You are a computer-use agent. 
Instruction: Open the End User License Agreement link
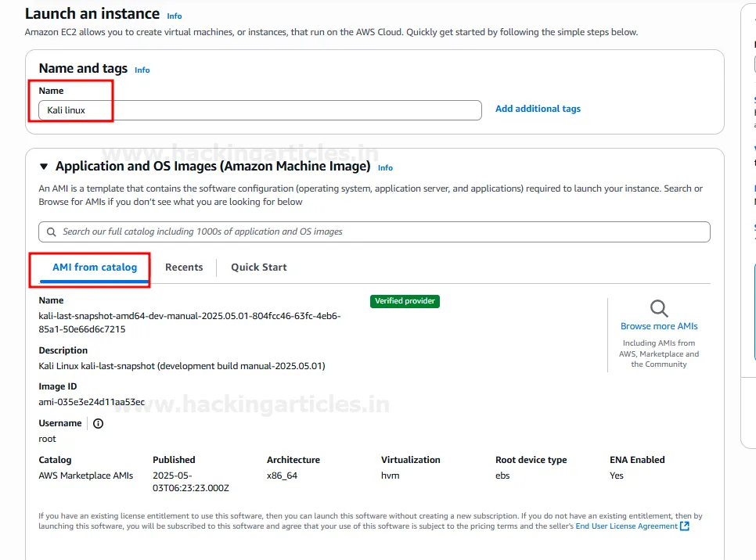pos(626,526)
